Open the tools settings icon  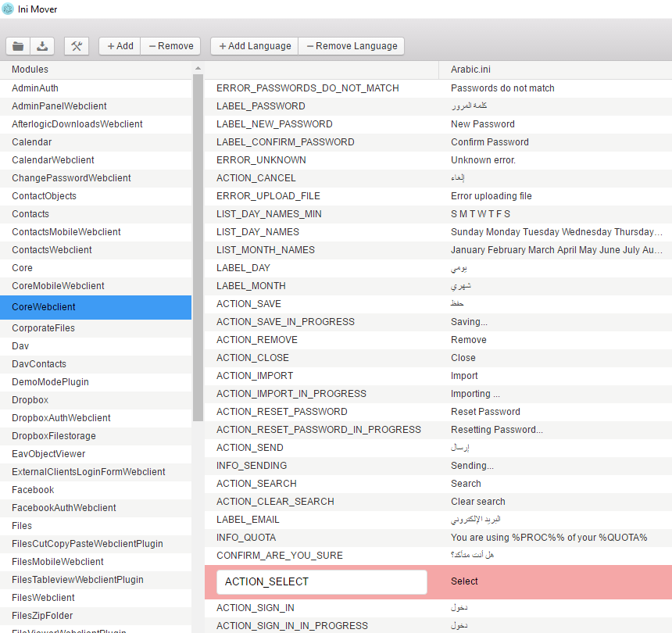[x=77, y=46]
